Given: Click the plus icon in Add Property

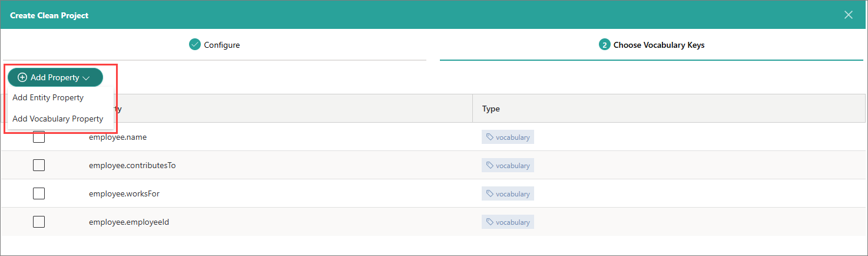Looking at the screenshot, I should click(x=22, y=78).
